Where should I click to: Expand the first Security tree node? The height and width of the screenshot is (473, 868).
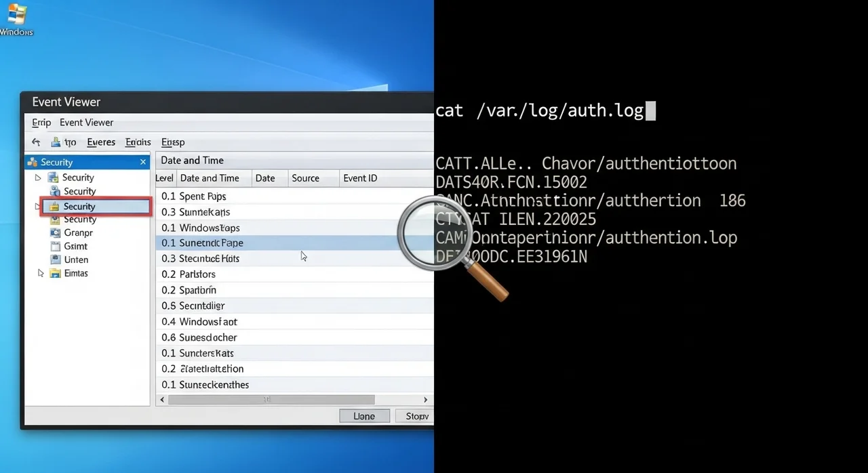tap(38, 178)
